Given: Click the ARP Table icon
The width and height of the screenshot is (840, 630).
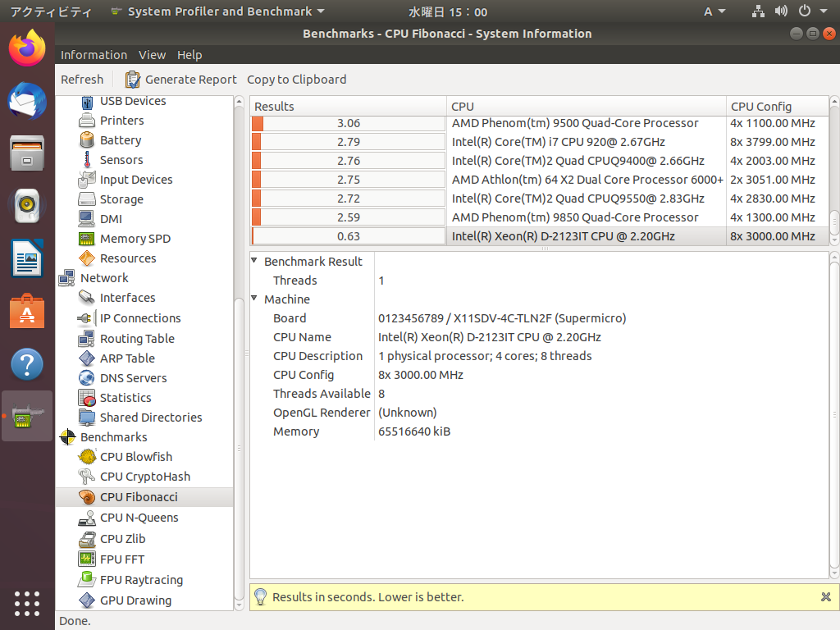Looking at the screenshot, I should 87,358.
